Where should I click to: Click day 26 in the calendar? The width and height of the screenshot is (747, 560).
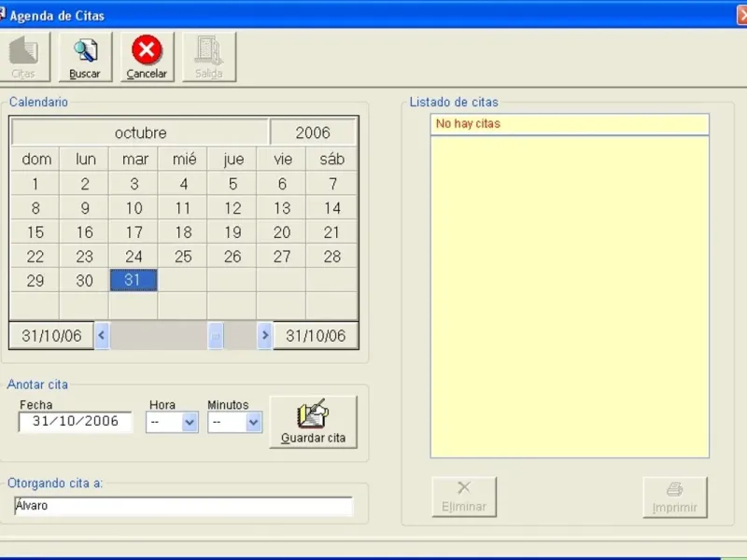click(x=233, y=256)
